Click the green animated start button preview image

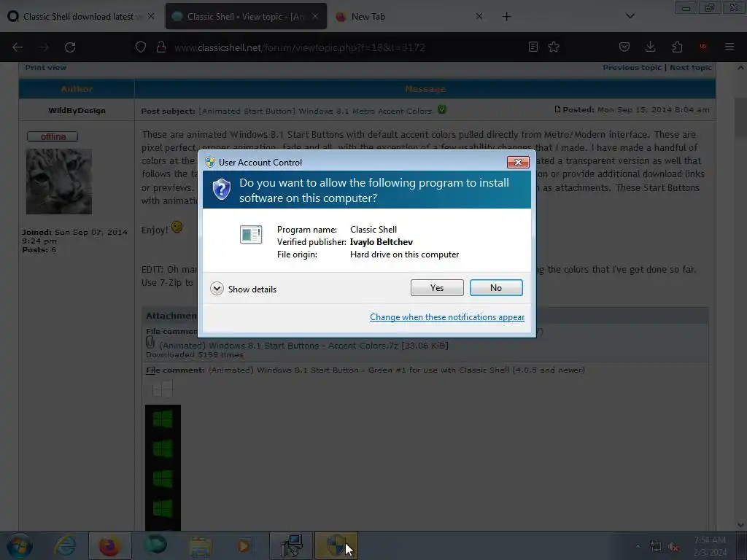coord(163,467)
